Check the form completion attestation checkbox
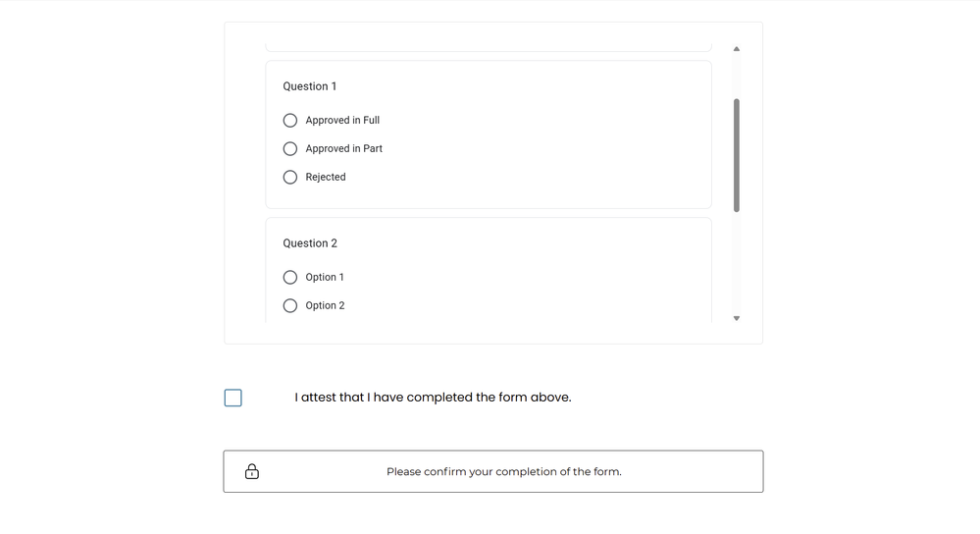The width and height of the screenshot is (980, 534). [x=233, y=398]
